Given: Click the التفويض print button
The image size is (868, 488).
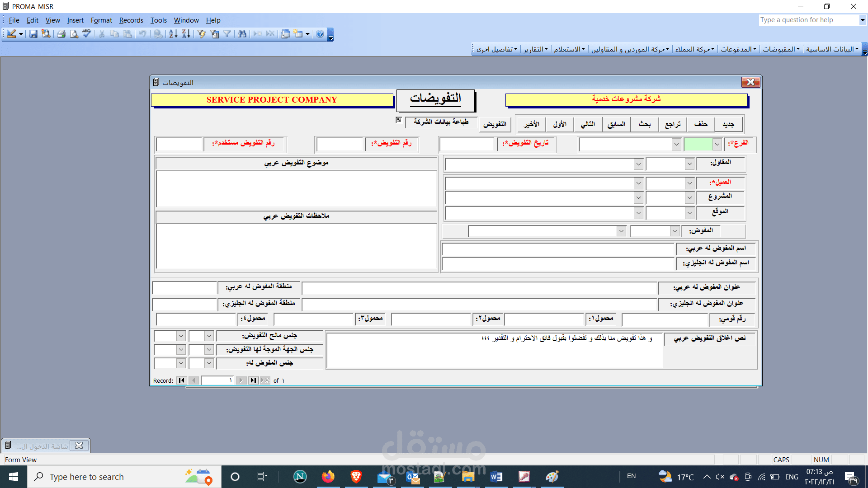Looking at the screenshot, I should click(x=495, y=124).
